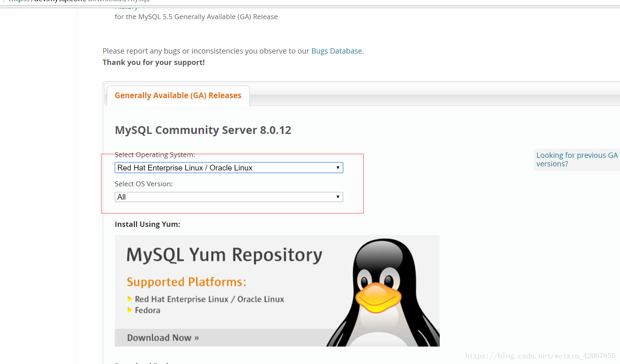620x364 pixels.
Task: Click Download Now on Yum banner
Action: click(x=163, y=338)
